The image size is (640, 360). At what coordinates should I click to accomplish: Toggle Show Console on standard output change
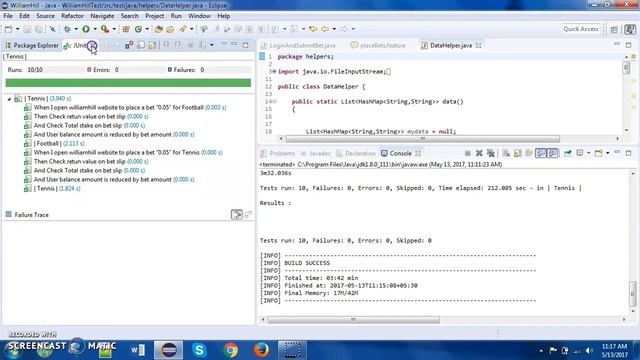[541, 153]
